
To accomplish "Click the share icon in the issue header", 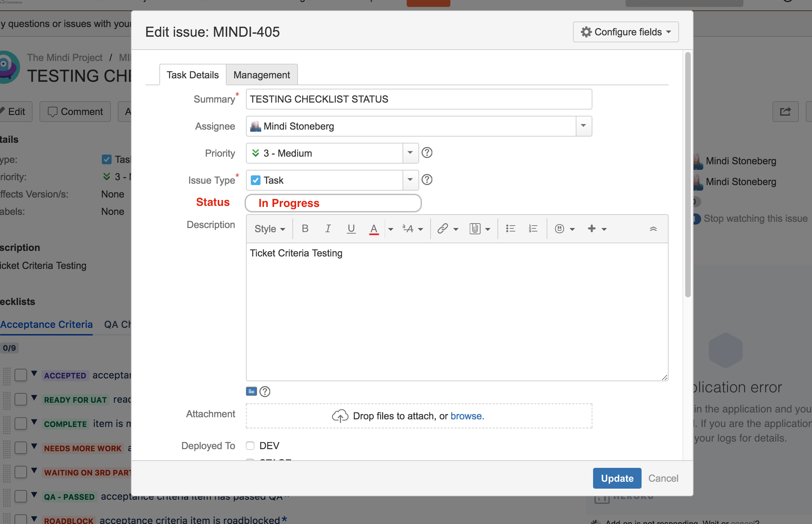I will tap(785, 112).
